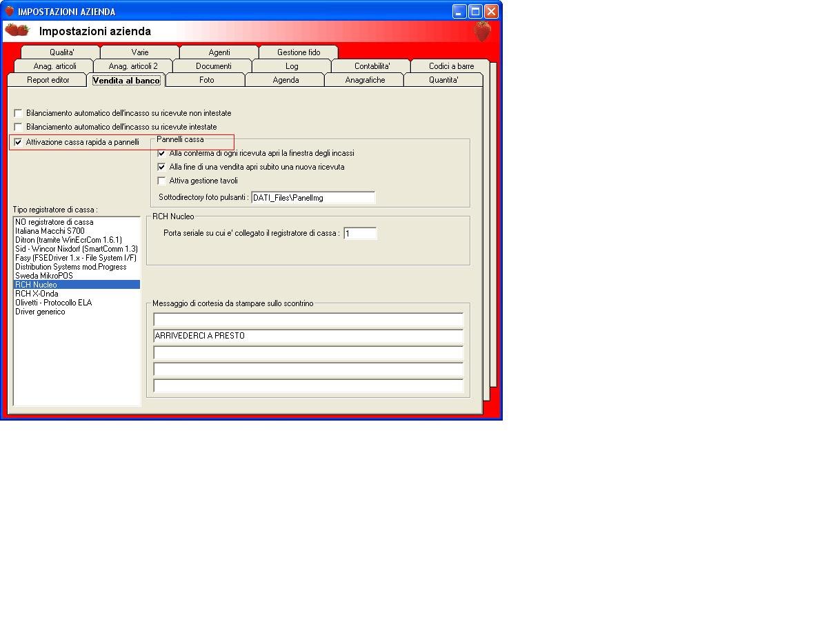Select NO registratore di cassa in list
The width and height of the screenshot is (840, 635).
pos(77,222)
